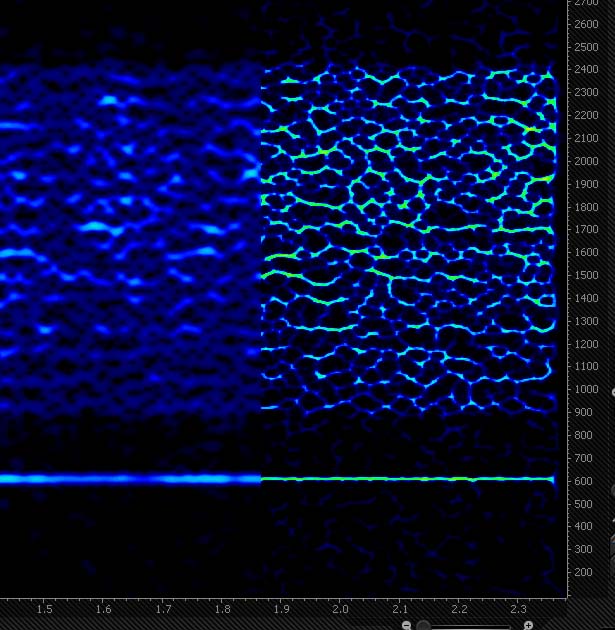Click the 1.5 time axis label
This screenshot has height=630, width=615.
(x=45, y=609)
